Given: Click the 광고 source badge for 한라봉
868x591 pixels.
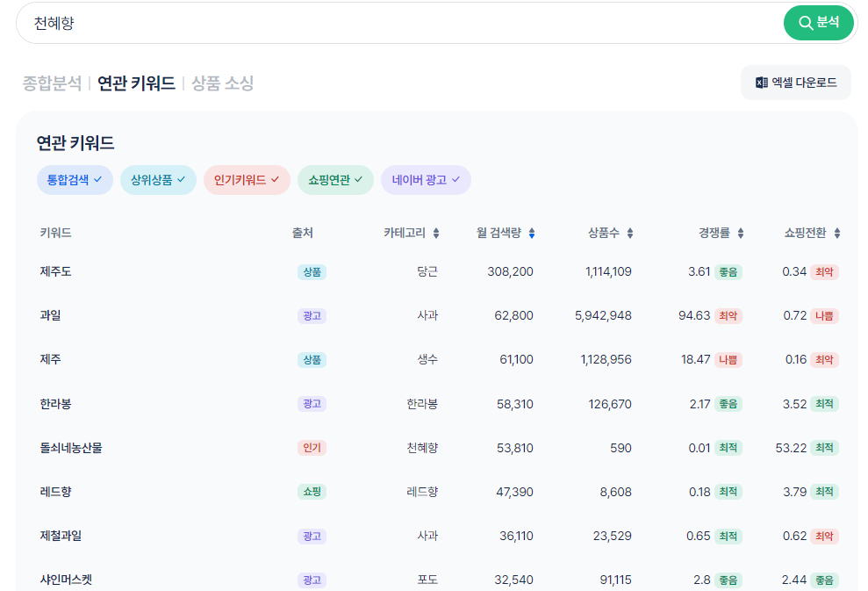Looking at the screenshot, I should 312,404.
